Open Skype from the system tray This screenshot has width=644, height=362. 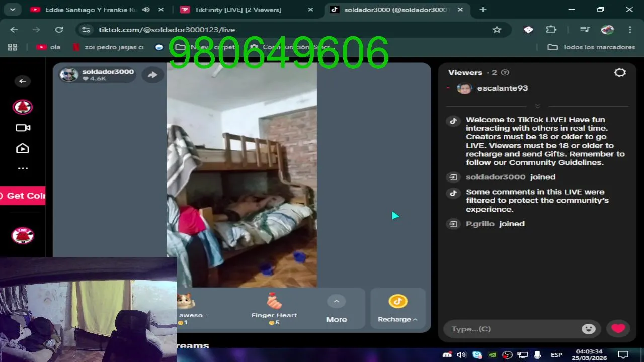(x=477, y=354)
